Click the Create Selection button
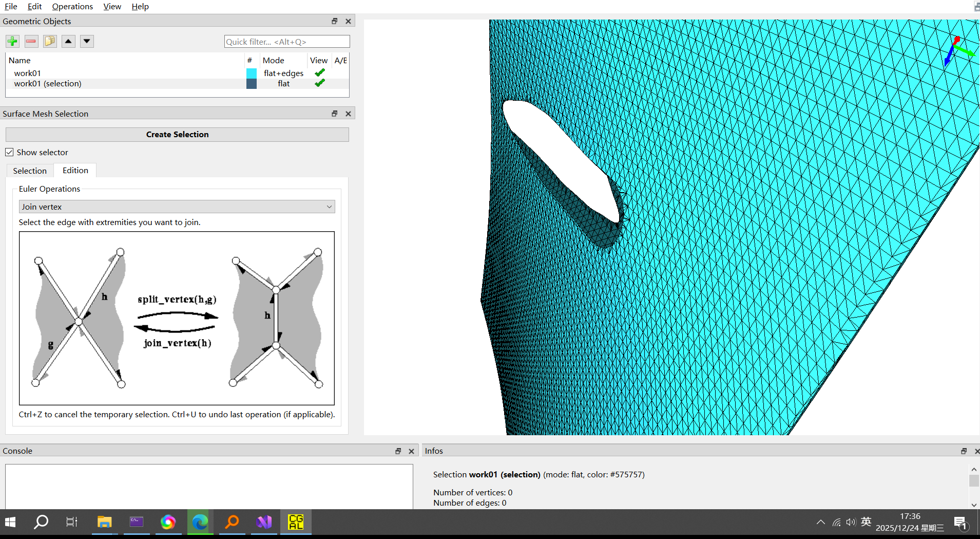The image size is (980, 539). point(177,134)
